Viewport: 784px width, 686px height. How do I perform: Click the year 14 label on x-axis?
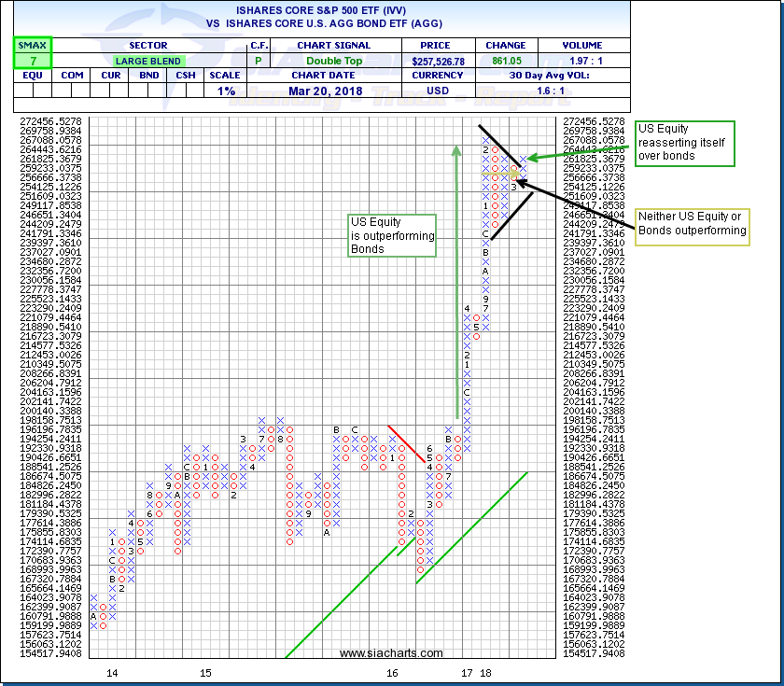click(x=112, y=672)
